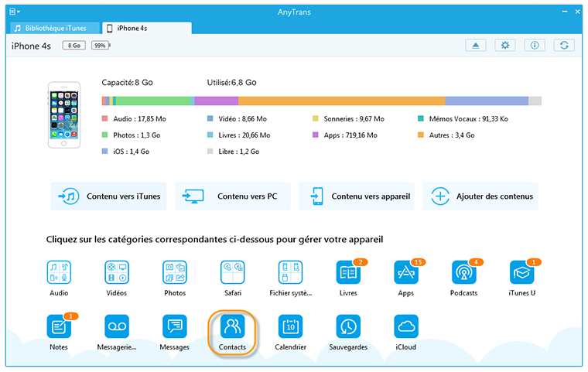
Task: Select the iPhone 4s tab
Action: pyautogui.click(x=147, y=28)
